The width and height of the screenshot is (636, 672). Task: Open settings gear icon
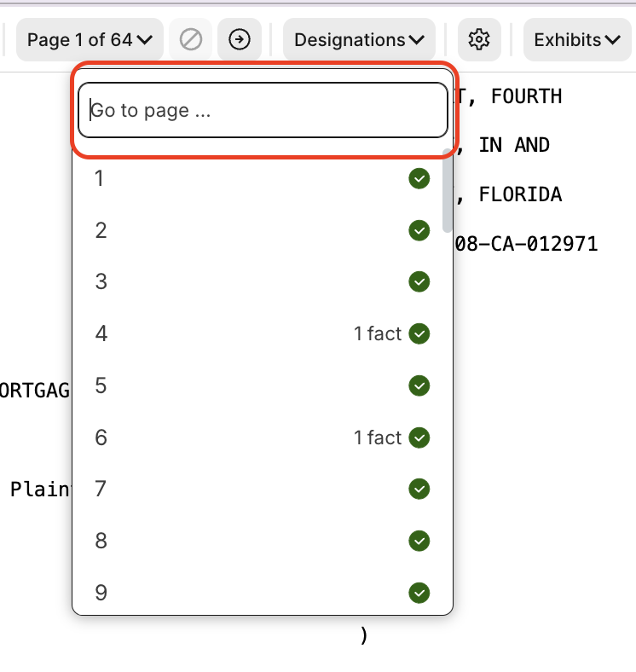[x=479, y=39]
